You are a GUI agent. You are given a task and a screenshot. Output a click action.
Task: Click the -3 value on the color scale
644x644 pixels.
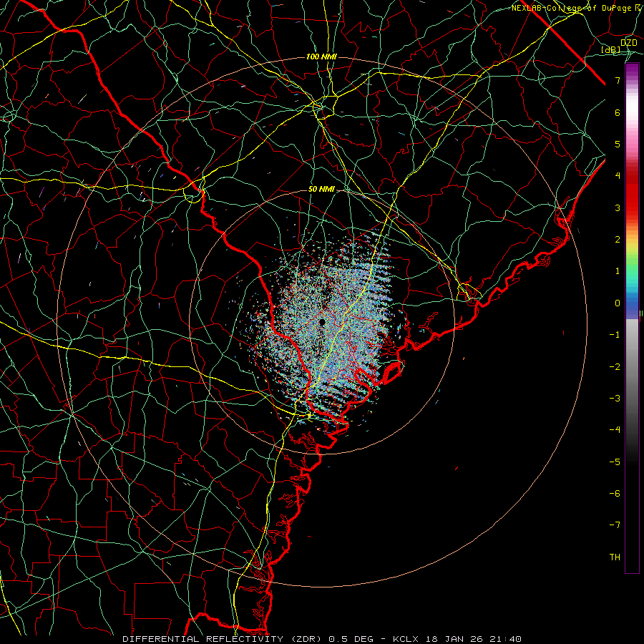click(615, 399)
